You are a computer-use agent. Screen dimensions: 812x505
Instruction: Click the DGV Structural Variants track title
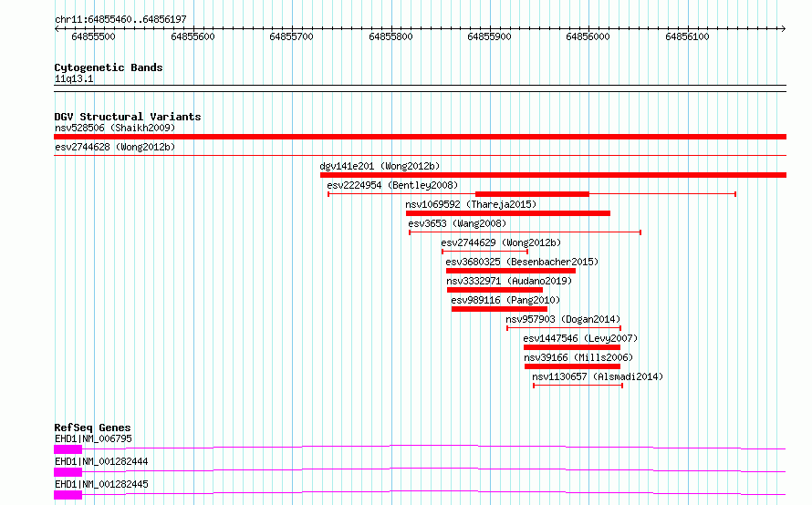coord(128,117)
